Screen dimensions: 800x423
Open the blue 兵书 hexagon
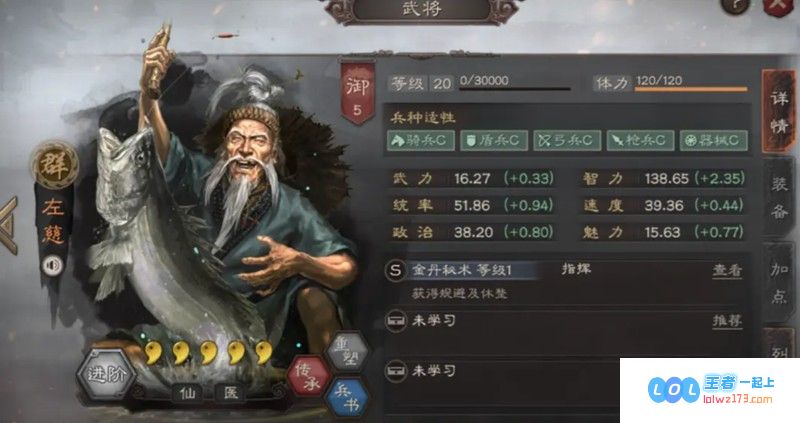347,399
